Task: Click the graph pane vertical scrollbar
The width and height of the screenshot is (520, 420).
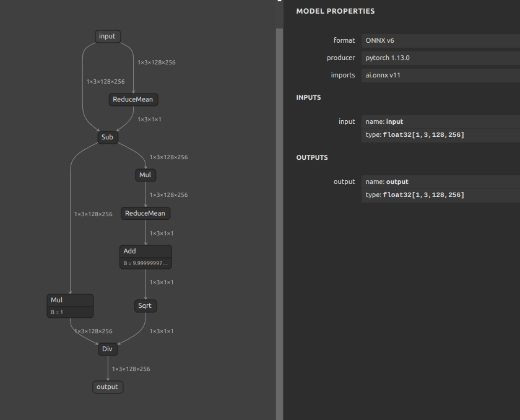Action: click(x=280, y=224)
